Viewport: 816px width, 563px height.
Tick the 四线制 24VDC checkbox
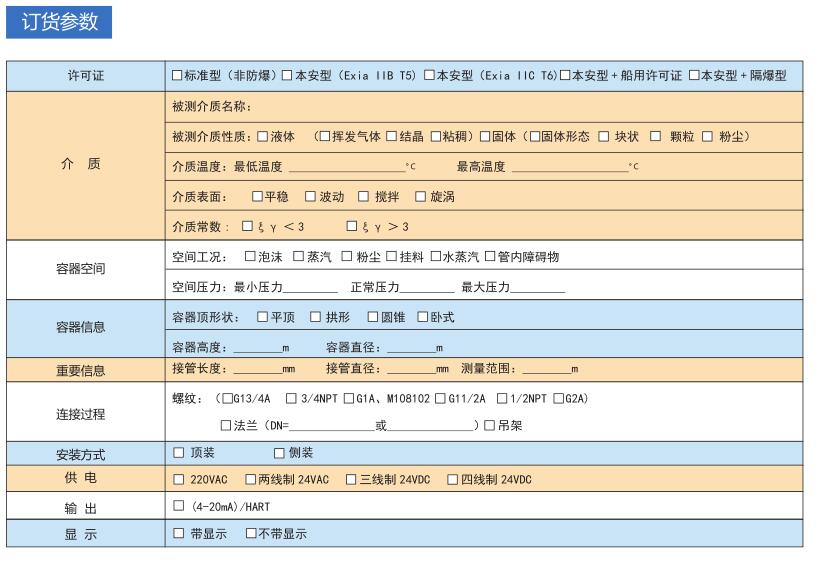pos(453,479)
